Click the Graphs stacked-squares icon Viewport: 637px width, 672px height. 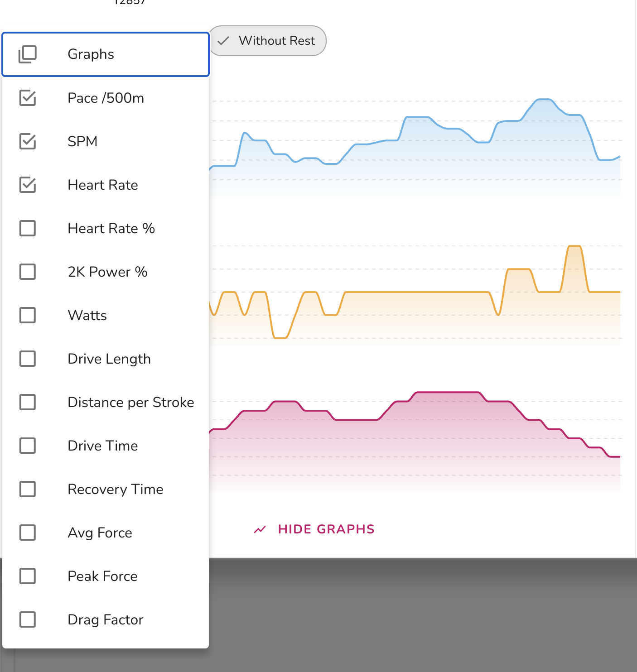27,54
